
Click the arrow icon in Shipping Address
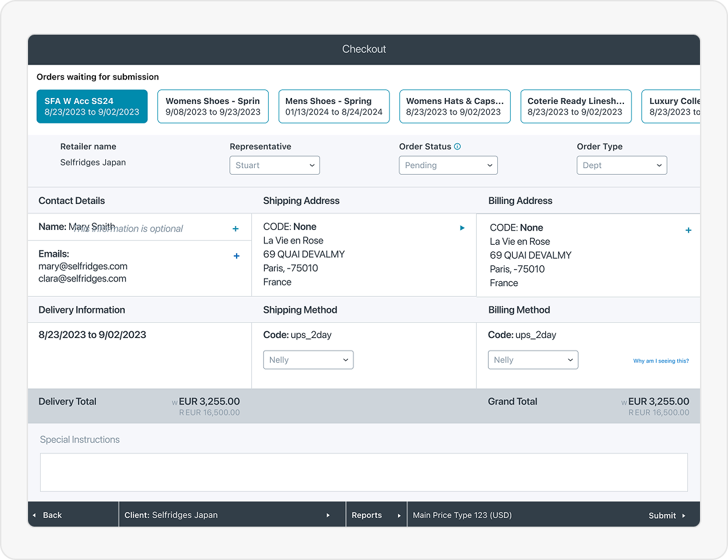coord(462,228)
